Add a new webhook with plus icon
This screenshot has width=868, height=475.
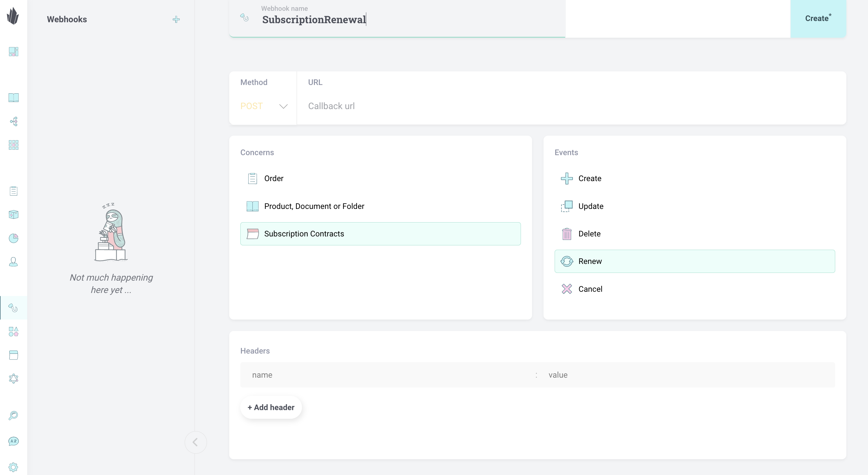click(176, 19)
